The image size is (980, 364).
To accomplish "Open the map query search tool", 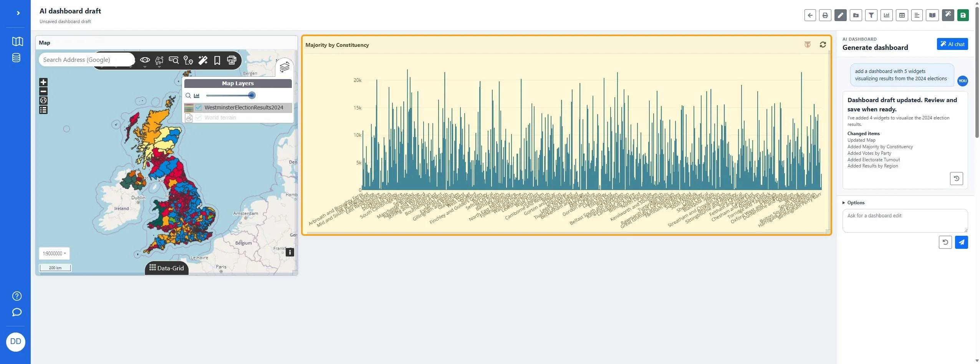I will click(x=174, y=60).
